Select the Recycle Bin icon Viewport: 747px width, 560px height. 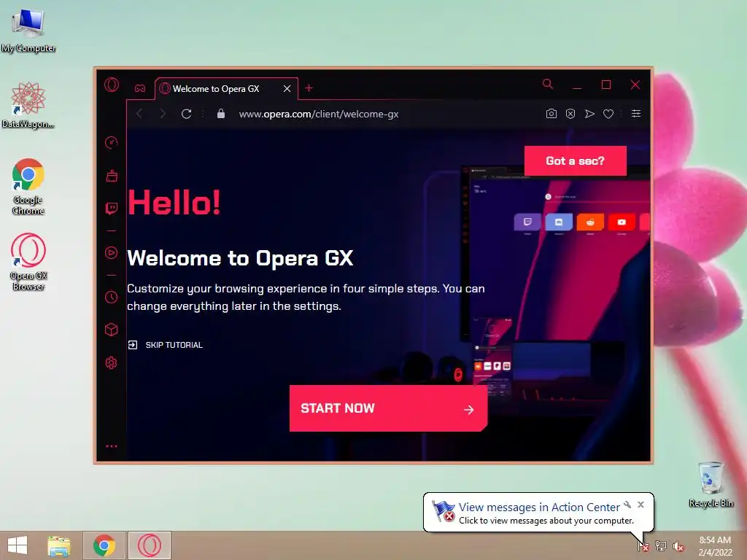point(711,484)
